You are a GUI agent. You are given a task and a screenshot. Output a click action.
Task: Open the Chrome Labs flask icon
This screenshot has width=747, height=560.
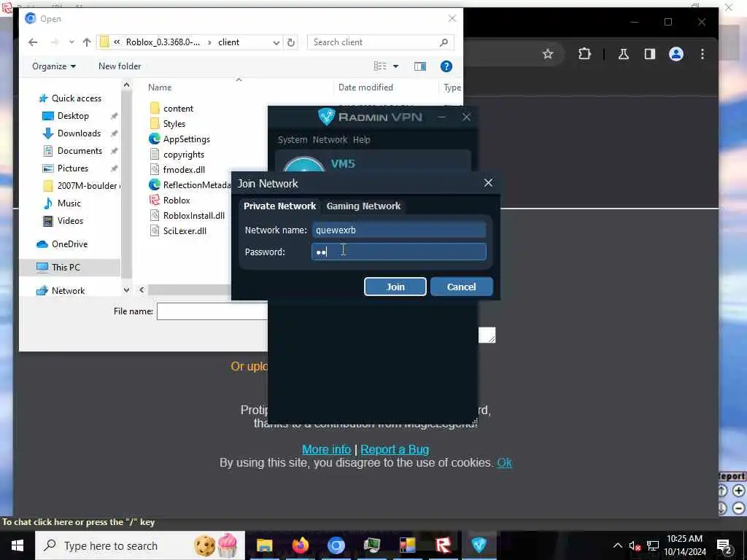coord(623,54)
